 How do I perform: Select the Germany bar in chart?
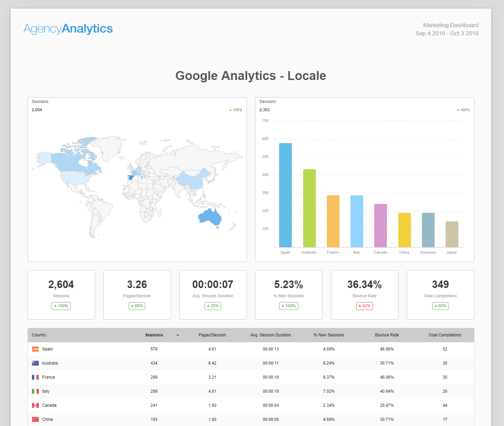(428, 230)
